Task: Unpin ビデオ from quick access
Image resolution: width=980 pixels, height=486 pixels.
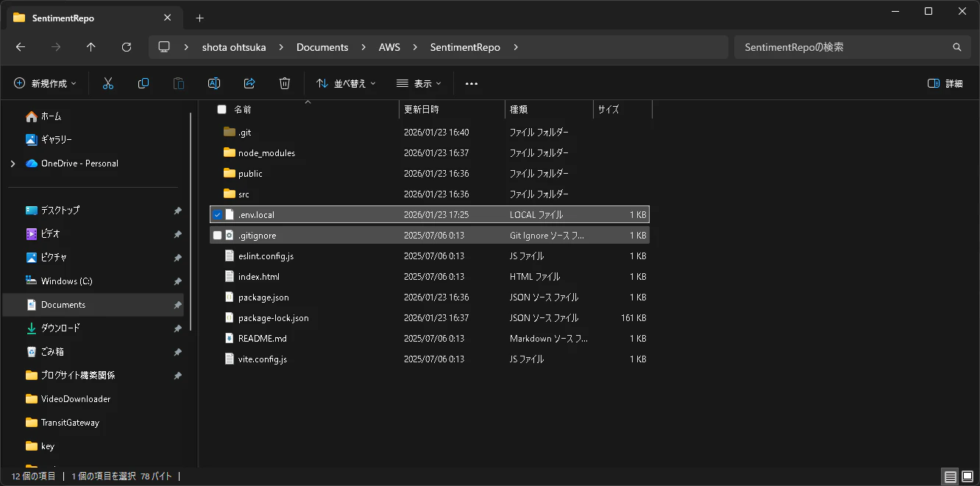Action: 177,234
